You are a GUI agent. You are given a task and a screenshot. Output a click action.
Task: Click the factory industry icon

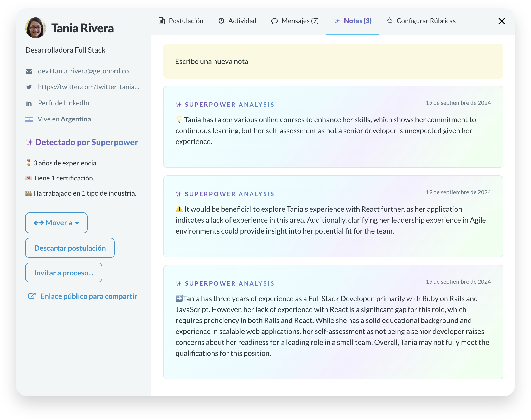point(29,193)
